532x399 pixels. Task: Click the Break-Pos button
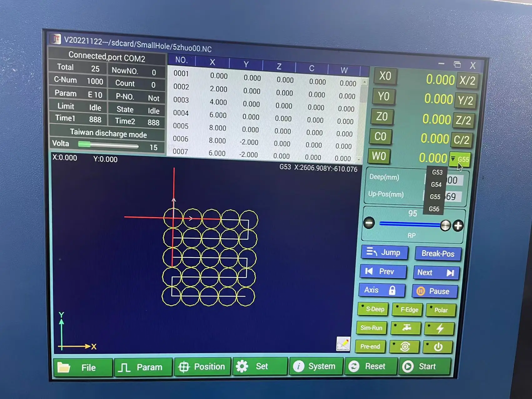coord(438,254)
